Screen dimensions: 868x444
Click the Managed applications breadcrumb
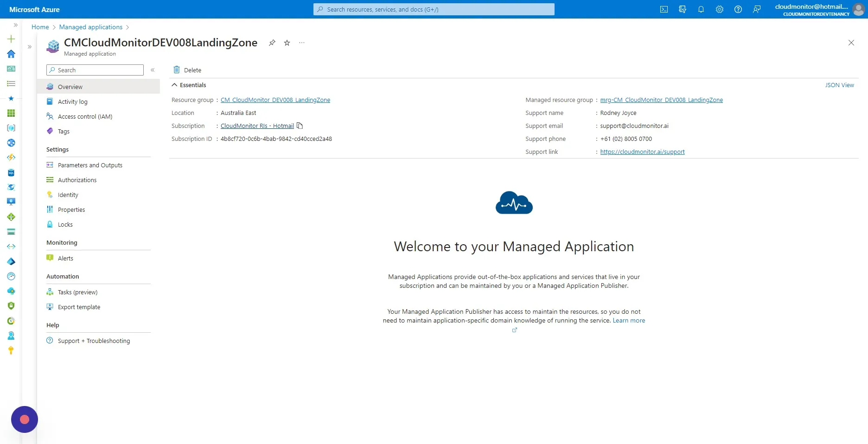click(91, 27)
